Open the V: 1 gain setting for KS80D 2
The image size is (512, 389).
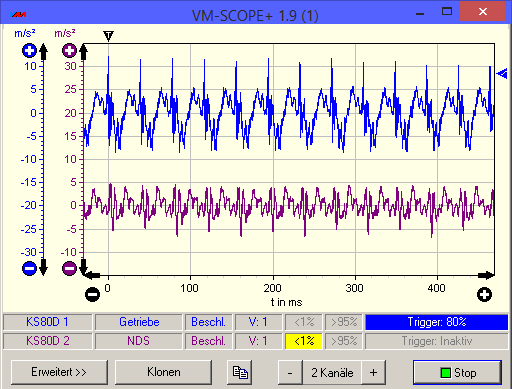click(x=258, y=341)
